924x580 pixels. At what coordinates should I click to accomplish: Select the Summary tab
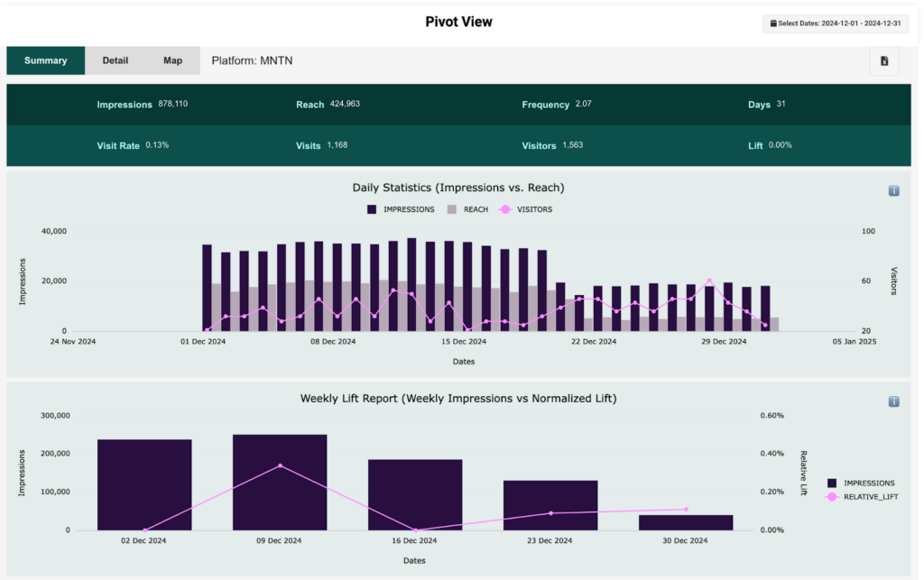(45, 60)
